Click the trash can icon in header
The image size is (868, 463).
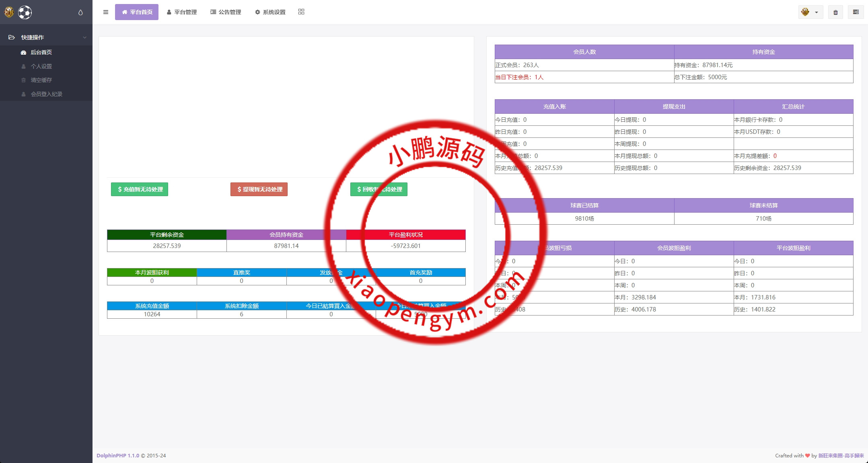point(835,12)
